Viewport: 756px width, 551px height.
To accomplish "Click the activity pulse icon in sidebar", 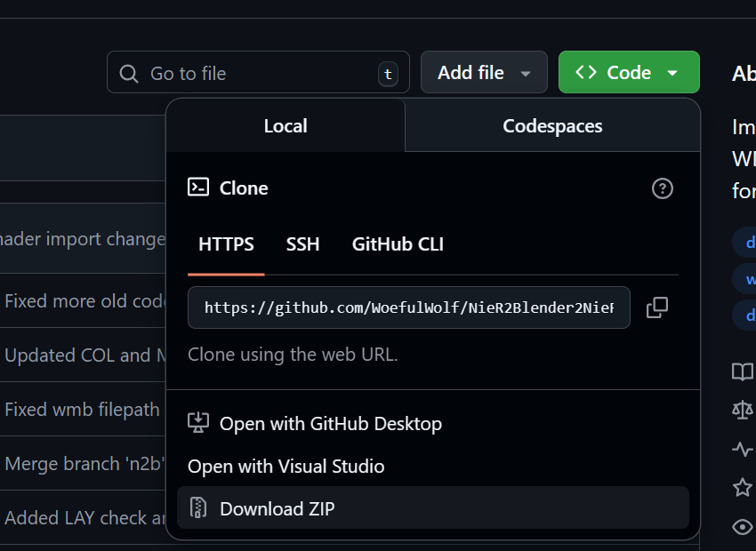I will 742,449.
